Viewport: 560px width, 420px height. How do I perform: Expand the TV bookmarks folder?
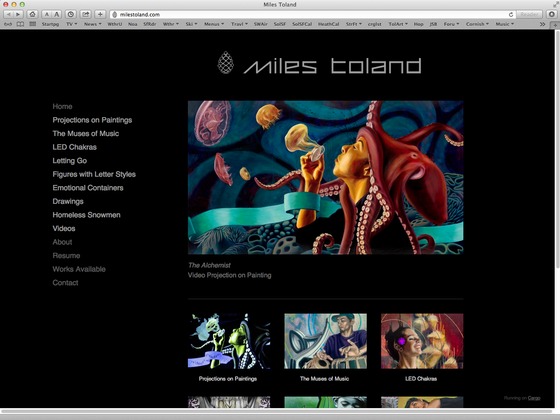pos(71,24)
